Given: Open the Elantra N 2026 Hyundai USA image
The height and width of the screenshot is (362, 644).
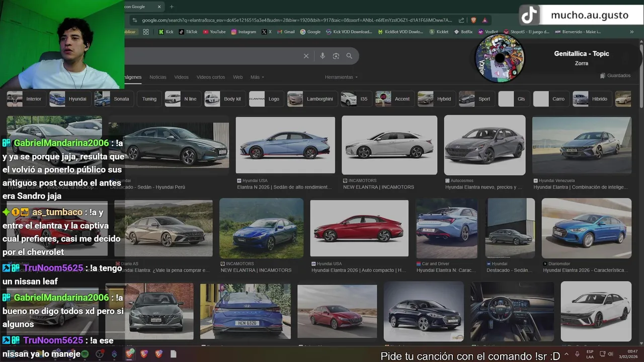Looking at the screenshot, I should pos(285,145).
